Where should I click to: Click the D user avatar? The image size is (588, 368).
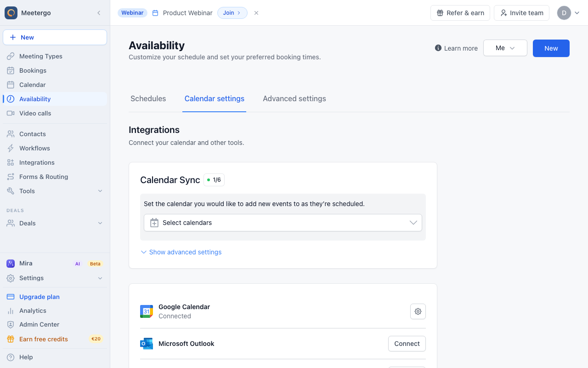point(564,13)
